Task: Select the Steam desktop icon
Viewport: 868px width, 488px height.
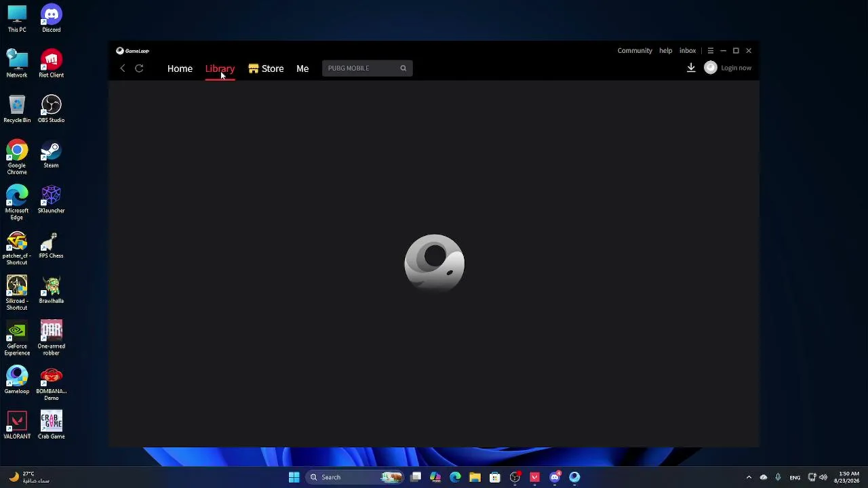Action: (51, 155)
